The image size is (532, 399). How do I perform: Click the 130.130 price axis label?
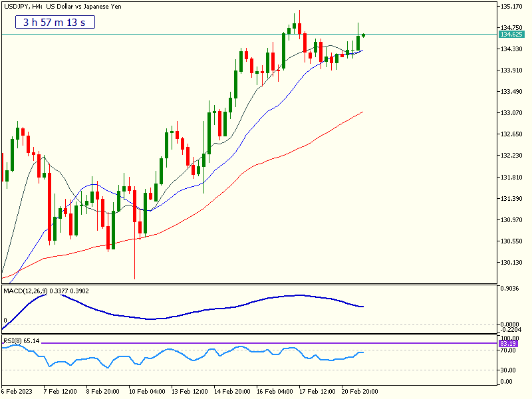click(511, 263)
